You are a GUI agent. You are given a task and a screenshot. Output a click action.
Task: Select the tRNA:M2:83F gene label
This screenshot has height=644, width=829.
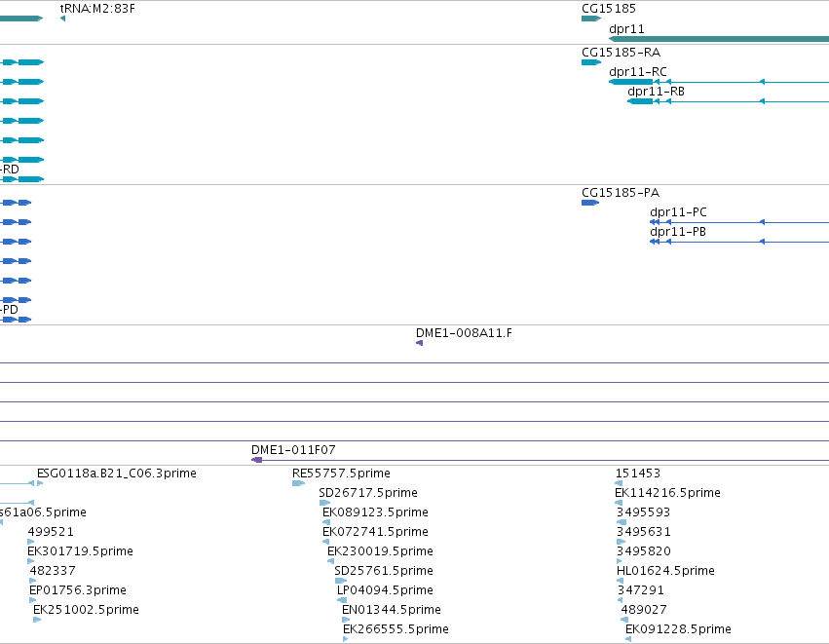pyautogui.click(x=97, y=9)
